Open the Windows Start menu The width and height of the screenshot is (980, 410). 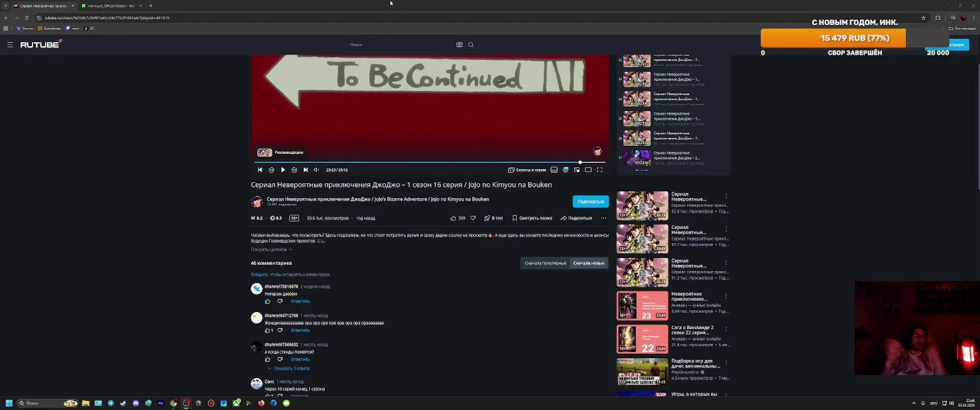[x=9, y=403]
